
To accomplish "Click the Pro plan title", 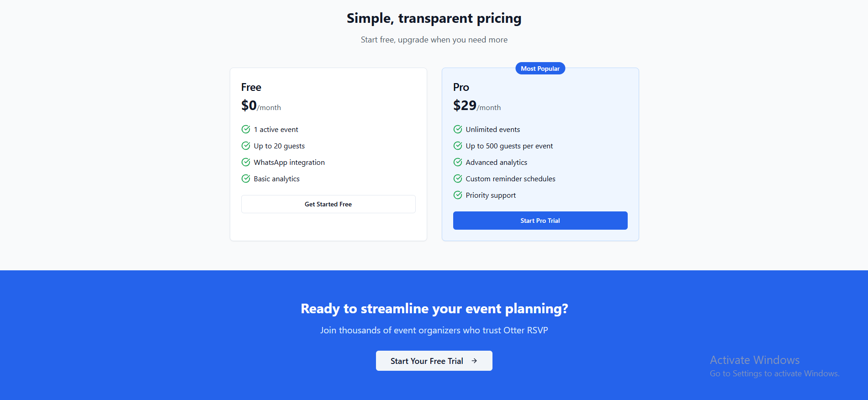I will click(461, 87).
